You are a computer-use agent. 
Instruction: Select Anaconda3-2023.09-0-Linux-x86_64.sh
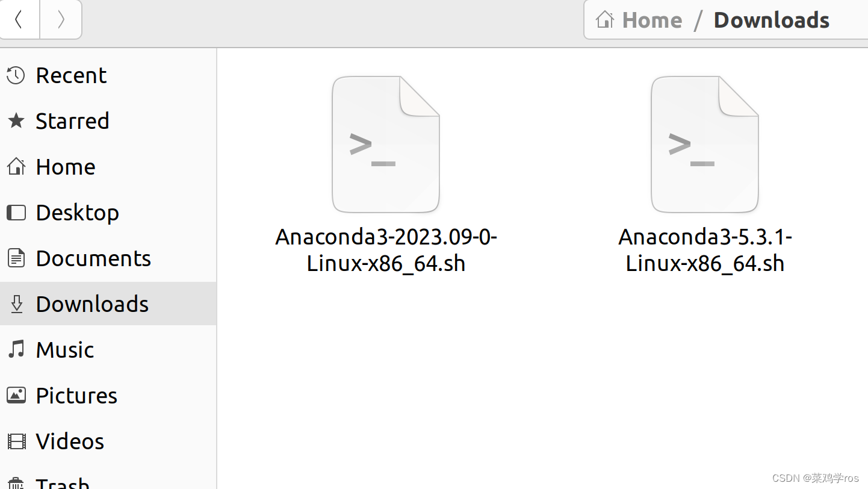[386, 145]
